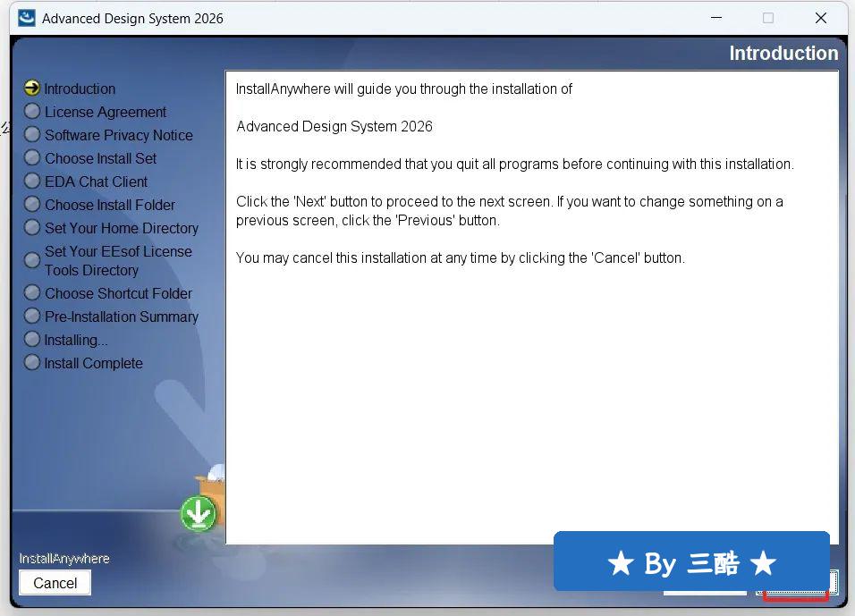Close the Advanced Design System 2026 installer window
This screenshot has width=855, height=616.
[821, 18]
